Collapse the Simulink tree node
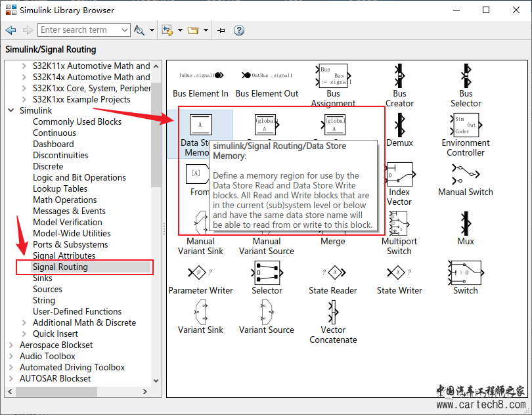532x415 pixels. [x=11, y=110]
